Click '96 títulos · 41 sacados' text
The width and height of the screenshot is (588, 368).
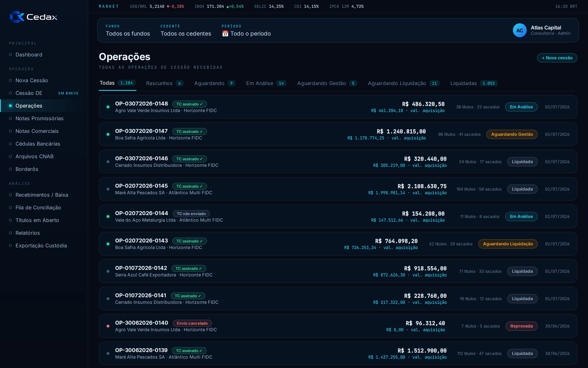(459, 134)
